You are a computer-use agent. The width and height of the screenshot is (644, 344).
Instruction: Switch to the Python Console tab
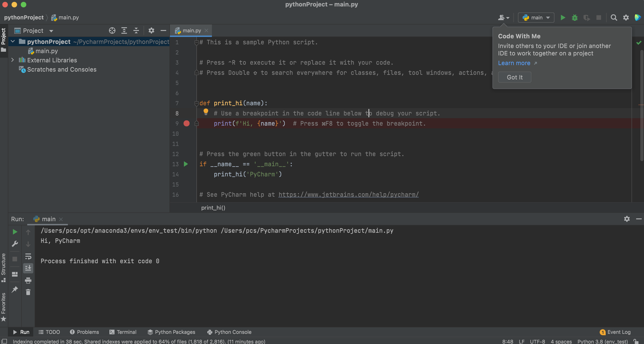(x=229, y=332)
